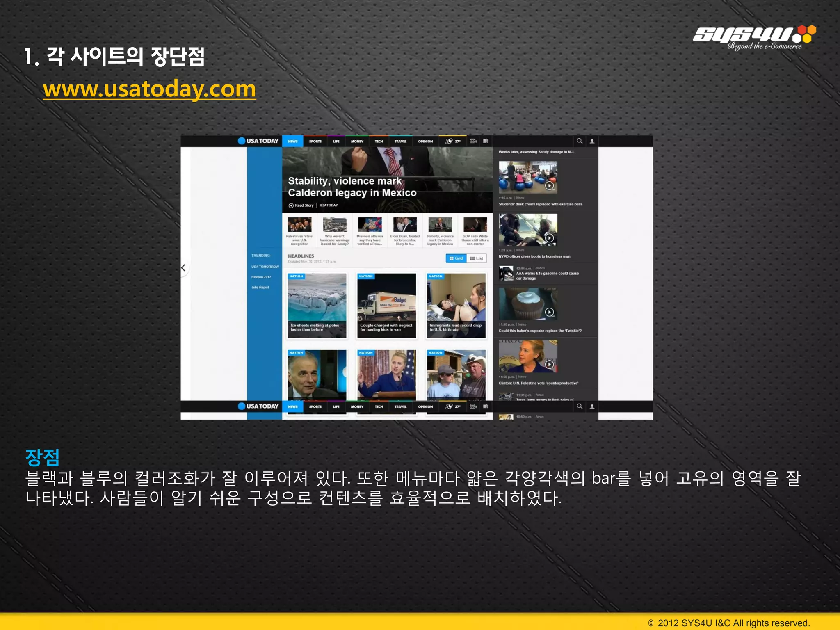Screen dimensions: 840x630
Task: Open MONEY in the bottom navigation bar
Action: [x=357, y=407]
